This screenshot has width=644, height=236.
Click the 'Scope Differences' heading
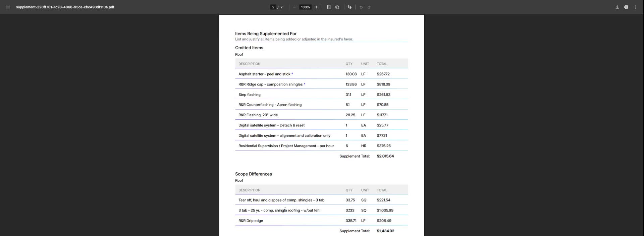pos(253,174)
